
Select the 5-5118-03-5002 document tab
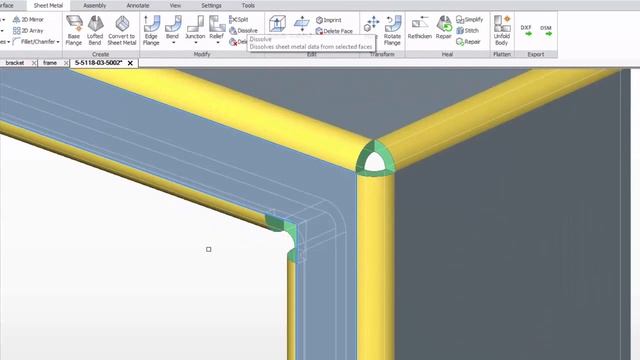98,63
